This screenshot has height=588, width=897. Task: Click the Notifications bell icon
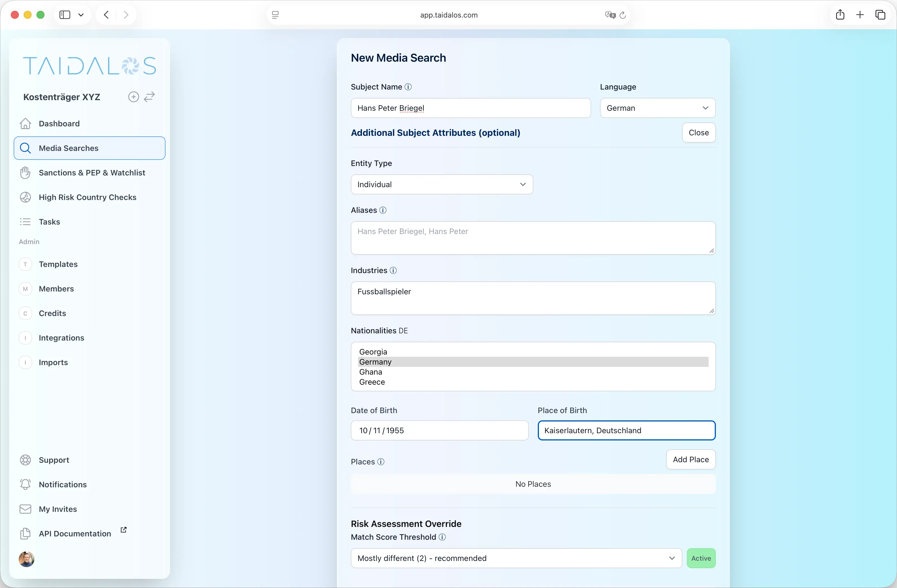[25, 485]
